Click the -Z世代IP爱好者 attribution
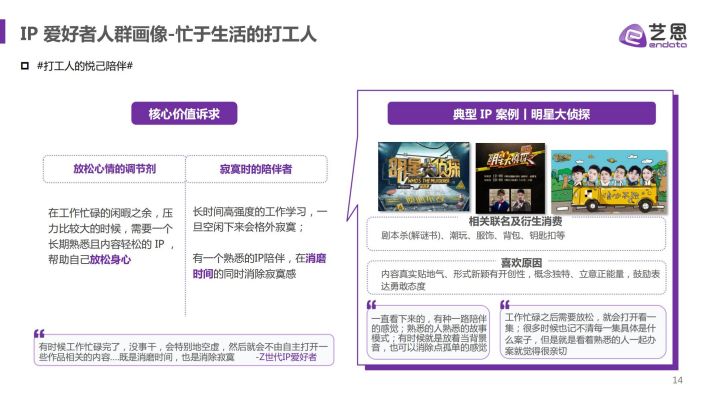 [286, 357]
